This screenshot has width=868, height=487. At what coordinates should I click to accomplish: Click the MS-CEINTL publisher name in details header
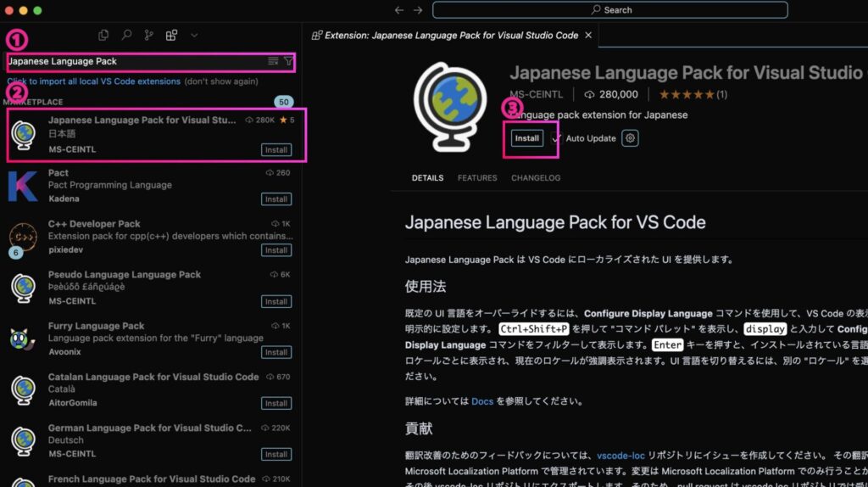pos(536,95)
